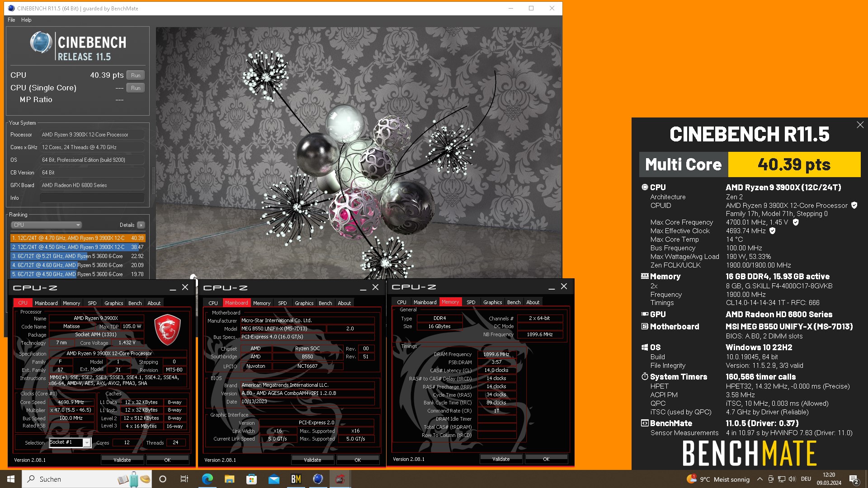This screenshot has height=488, width=868.
Task: Run the CPU multi-core benchmark
Action: tap(136, 75)
